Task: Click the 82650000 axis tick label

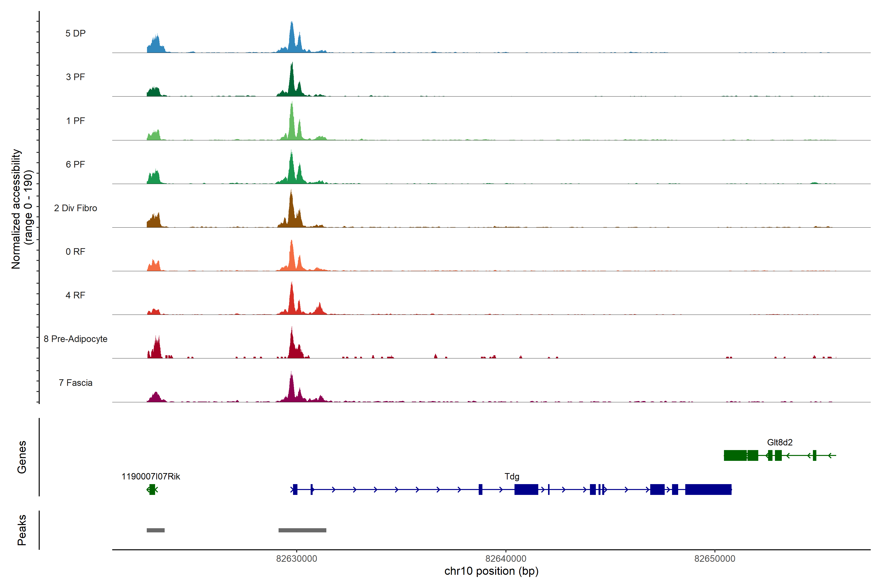Action: pos(715,559)
